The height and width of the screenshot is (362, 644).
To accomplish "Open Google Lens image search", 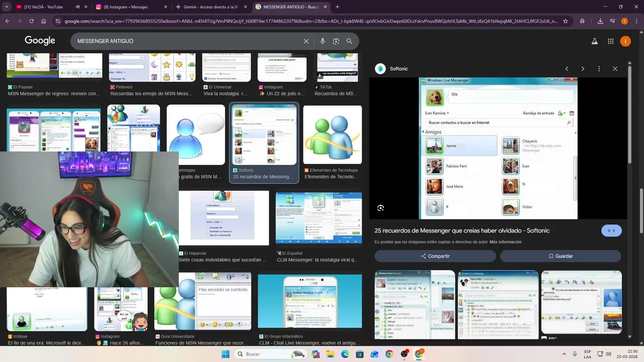I will pyautogui.click(x=336, y=41).
